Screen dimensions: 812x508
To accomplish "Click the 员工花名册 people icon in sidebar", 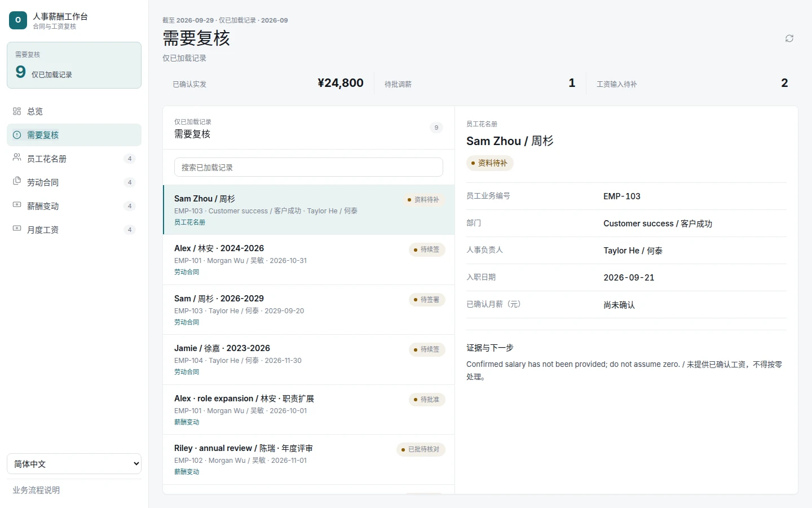I will [x=17, y=157].
